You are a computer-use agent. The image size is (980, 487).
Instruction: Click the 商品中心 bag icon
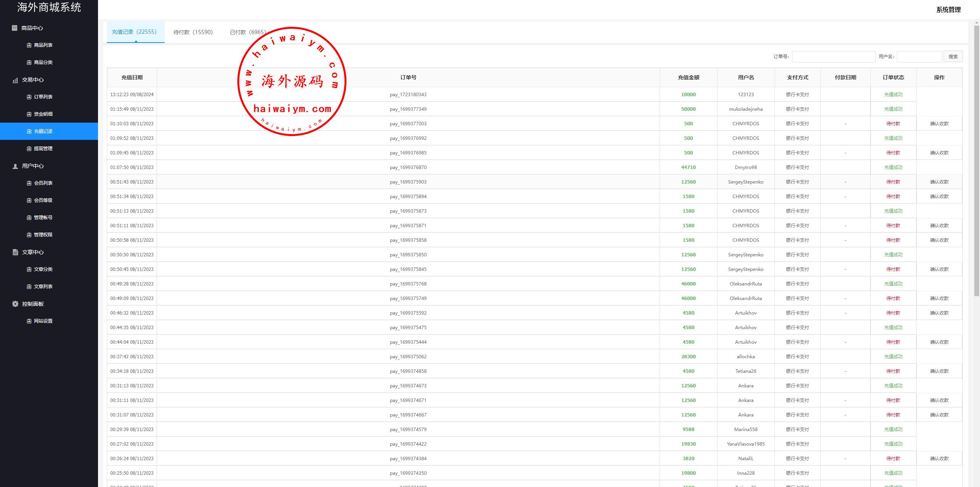(x=15, y=28)
